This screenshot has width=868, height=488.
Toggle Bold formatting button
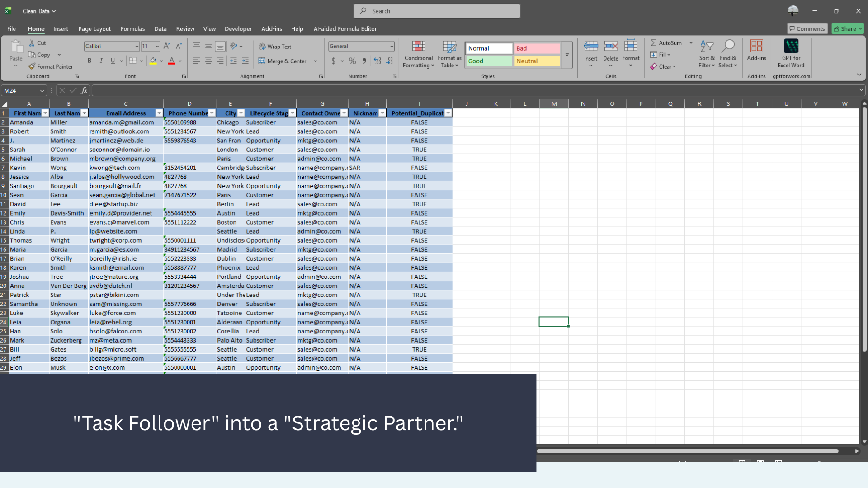pyautogui.click(x=90, y=61)
